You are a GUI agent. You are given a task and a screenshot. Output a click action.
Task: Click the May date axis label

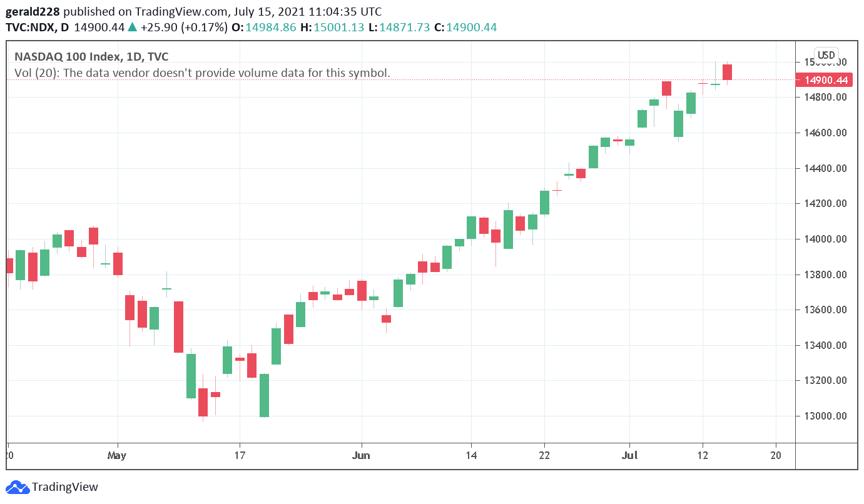point(117,455)
